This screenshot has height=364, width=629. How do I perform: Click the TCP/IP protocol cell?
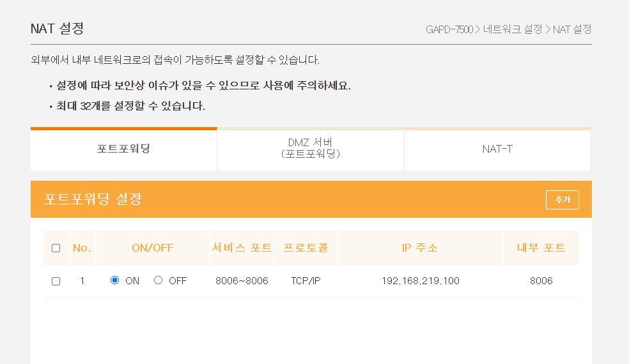tap(306, 280)
